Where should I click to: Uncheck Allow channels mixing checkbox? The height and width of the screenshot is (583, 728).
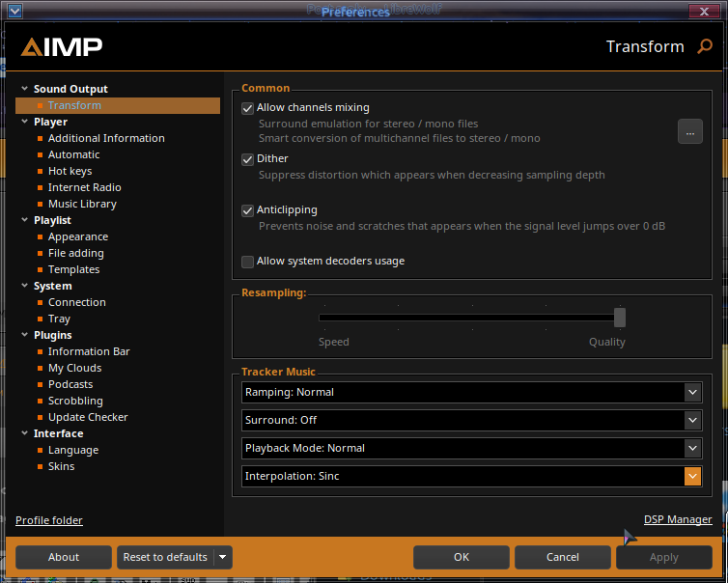point(248,108)
